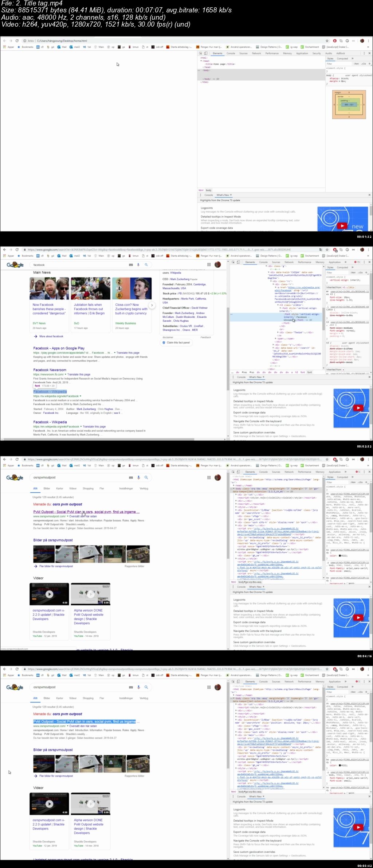Click red error count 15 in DevTools
The height and width of the screenshot is (868, 373).
click(x=357, y=262)
